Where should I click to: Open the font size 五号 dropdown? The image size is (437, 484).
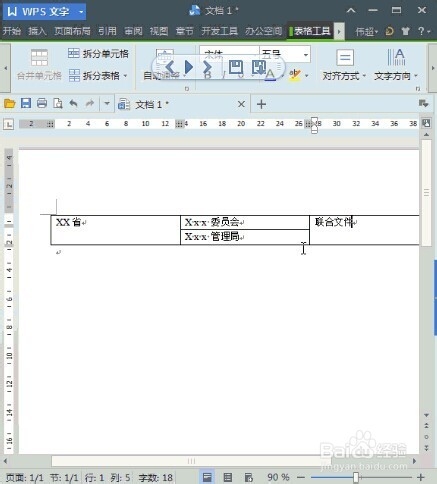point(306,54)
